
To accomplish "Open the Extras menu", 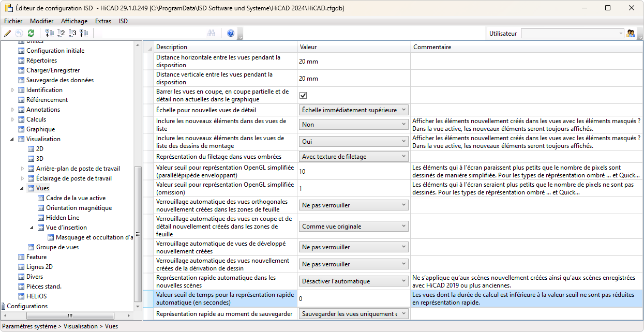I will [x=103, y=21].
